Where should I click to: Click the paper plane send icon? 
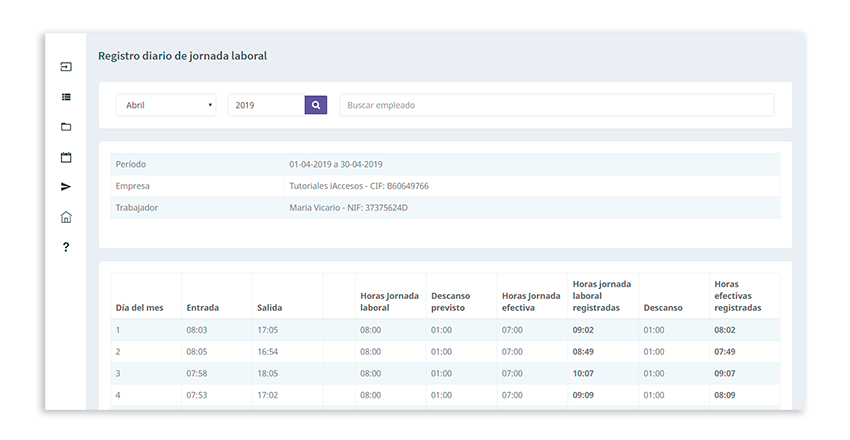click(x=66, y=187)
